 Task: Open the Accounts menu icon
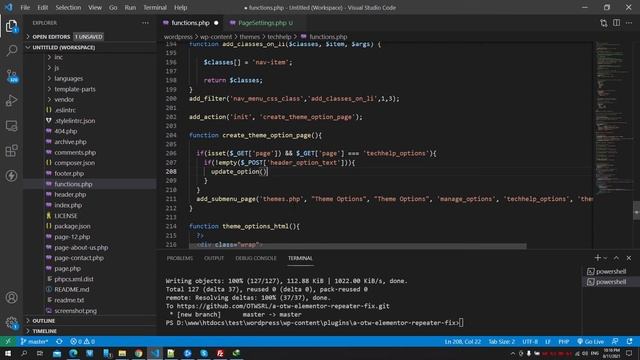pyautogui.click(x=11, y=298)
